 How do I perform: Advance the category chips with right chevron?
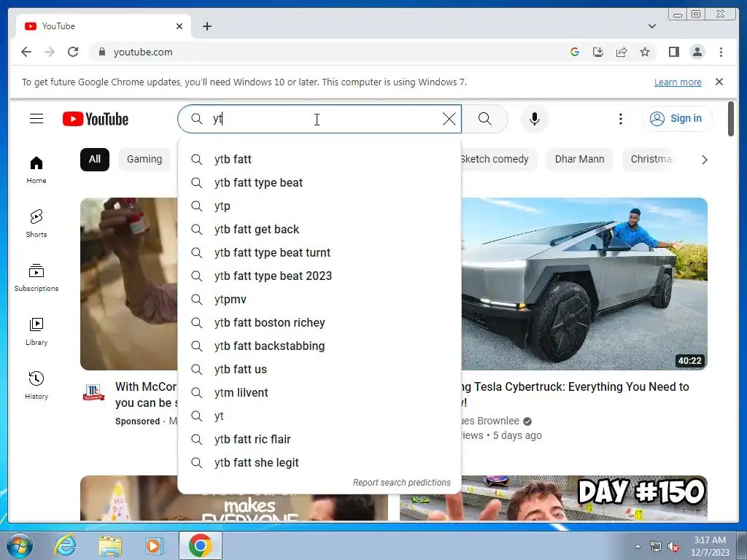704,160
